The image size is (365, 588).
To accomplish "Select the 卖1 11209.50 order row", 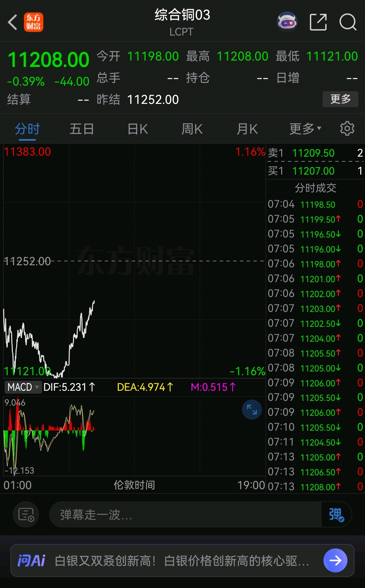I will (x=315, y=153).
